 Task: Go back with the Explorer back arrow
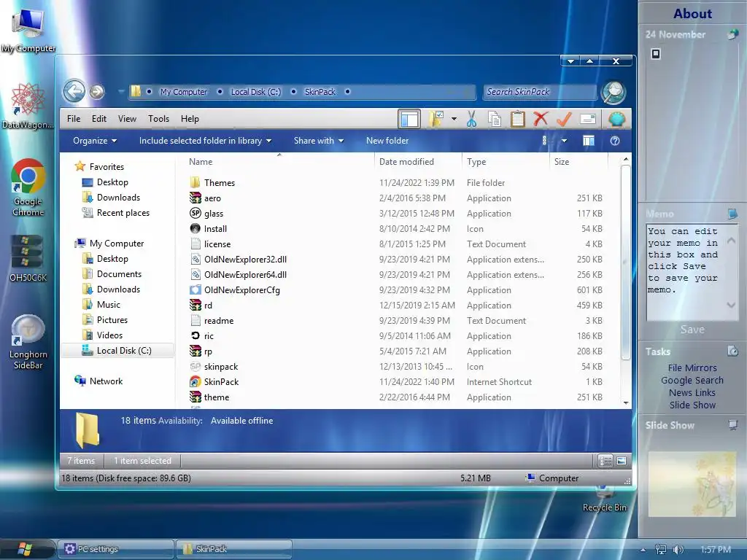[74, 91]
